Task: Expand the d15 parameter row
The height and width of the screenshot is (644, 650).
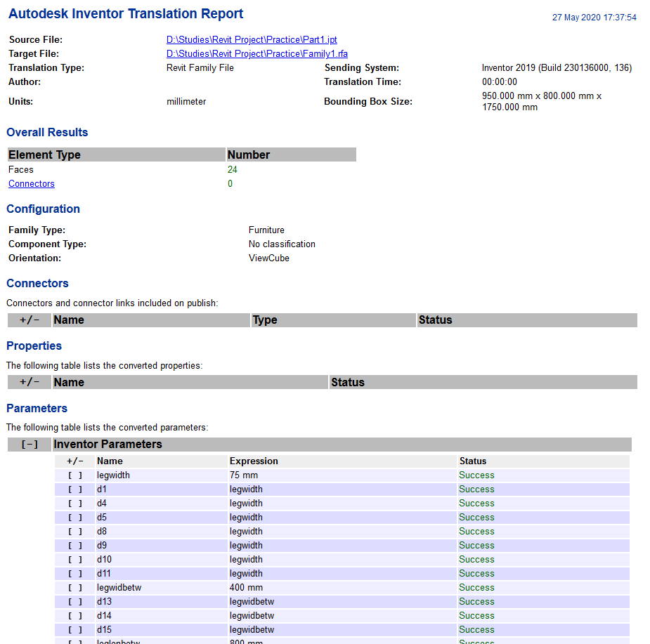Action: 74,629
